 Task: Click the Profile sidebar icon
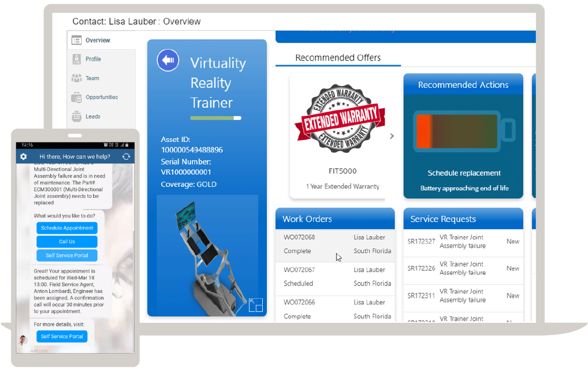(x=77, y=59)
